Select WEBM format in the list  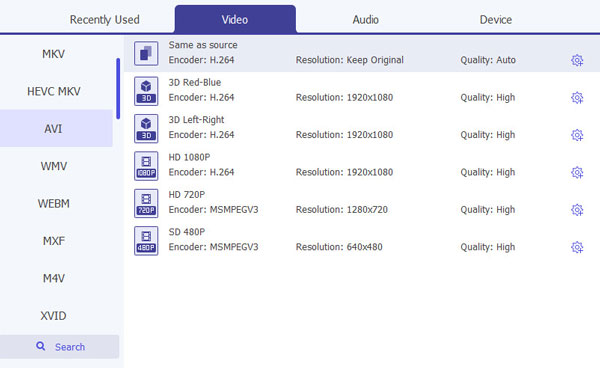point(54,204)
